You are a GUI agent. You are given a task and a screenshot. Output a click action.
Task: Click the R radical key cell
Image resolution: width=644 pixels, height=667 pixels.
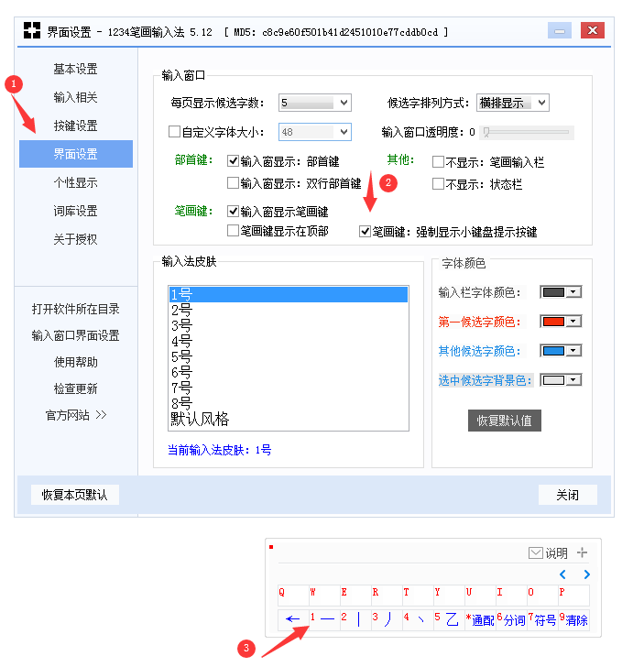point(387,596)
